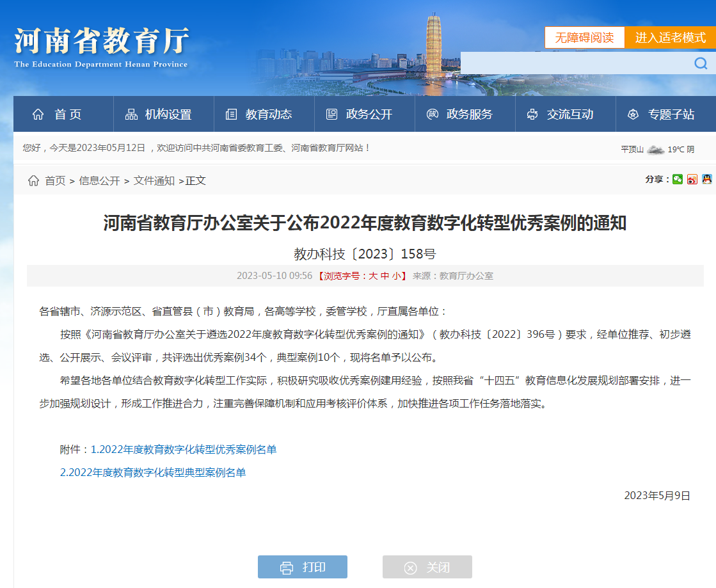Click the 正文 breadcrumb label
Screen dimensions: 716x588
[195, 181]
